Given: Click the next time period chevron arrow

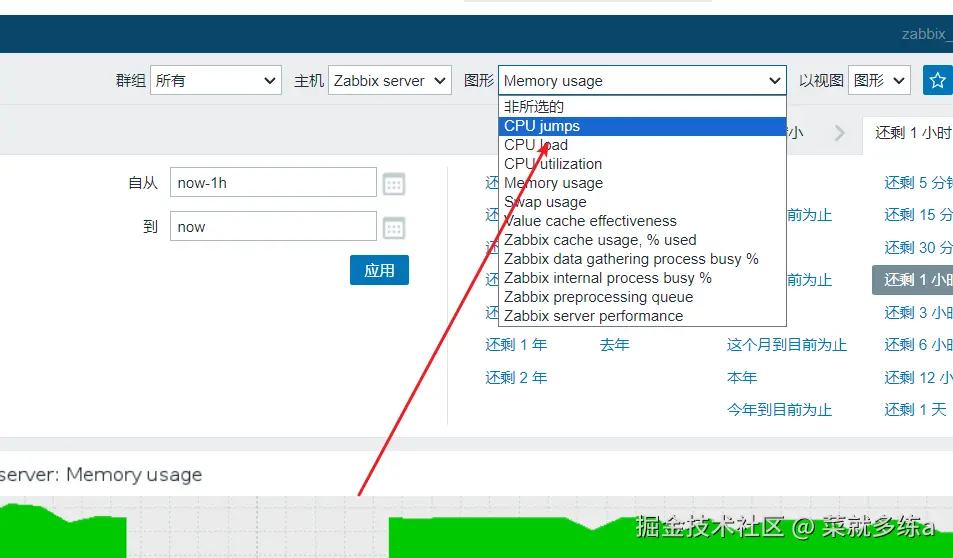Looking at the screenshot, I should (x=839, y=133).
